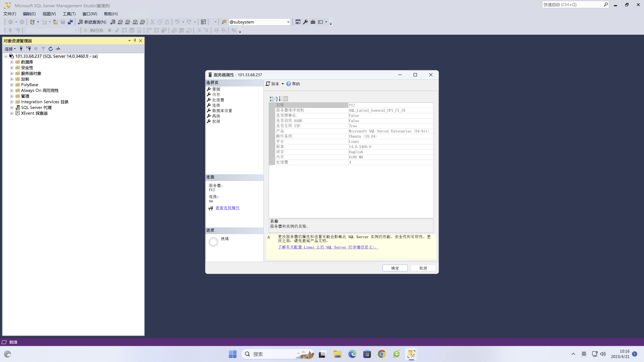This screenshot has width=644, height=362.
Task: Open the @subsystem search dropdown
Action: [288, 22]
